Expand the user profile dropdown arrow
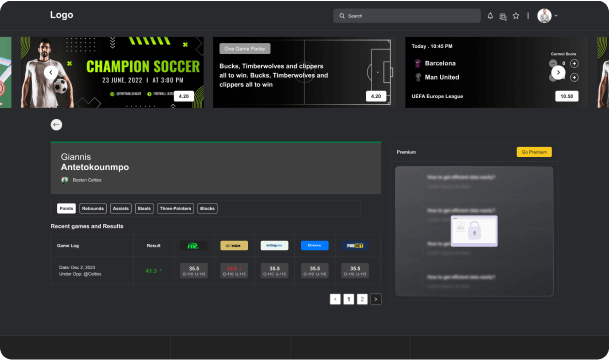The height and width of the screenshot is (360, 609). click(x=556, y=16)
